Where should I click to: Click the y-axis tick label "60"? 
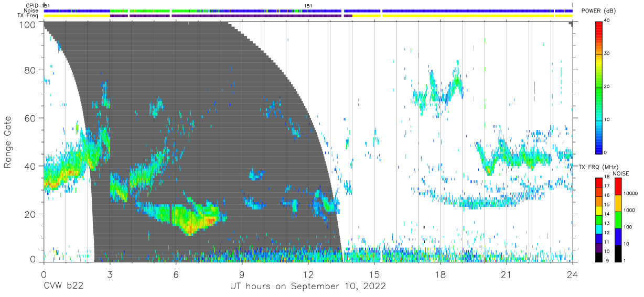30,118
